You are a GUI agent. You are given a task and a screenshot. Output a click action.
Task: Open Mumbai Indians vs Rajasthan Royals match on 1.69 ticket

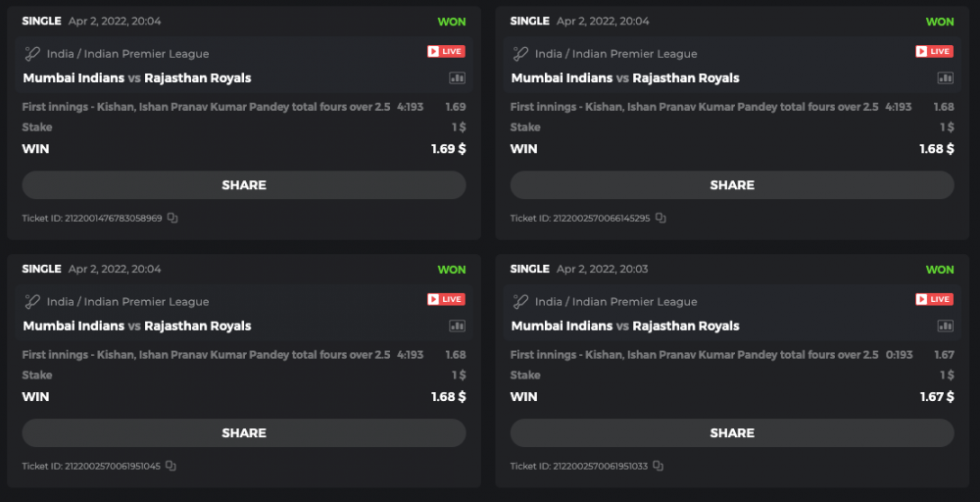[137, 78]
